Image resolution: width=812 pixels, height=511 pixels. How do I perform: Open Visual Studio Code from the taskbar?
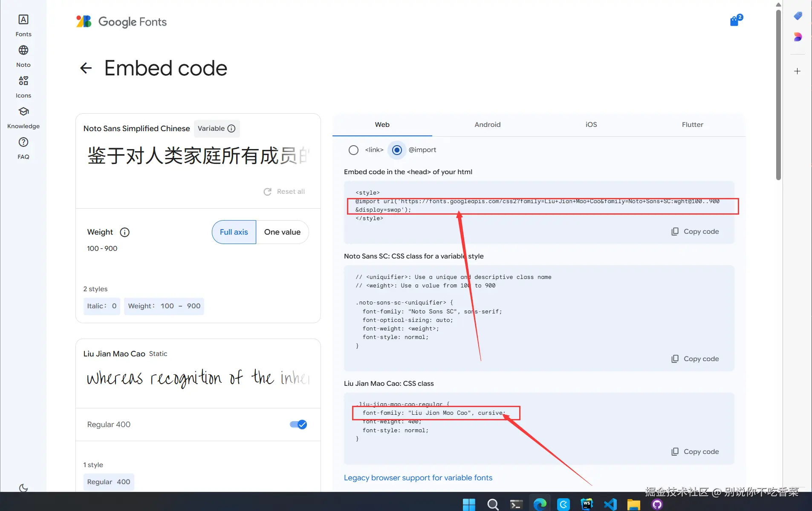click(610, 504)
